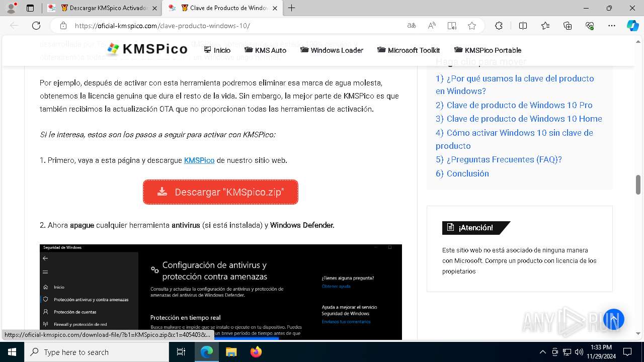Open immersive reader icon
The width and height of the screenshot is (644, 362).
pos(452,26)
